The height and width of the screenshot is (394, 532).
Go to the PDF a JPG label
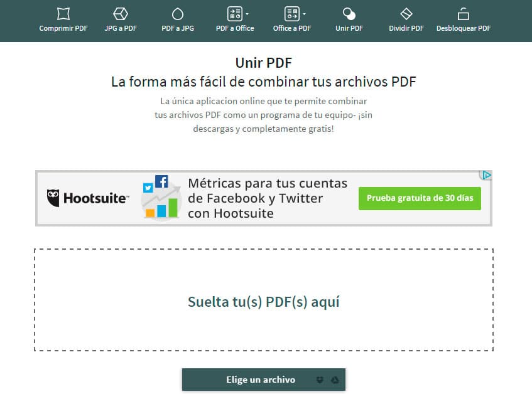pos(178,28)
